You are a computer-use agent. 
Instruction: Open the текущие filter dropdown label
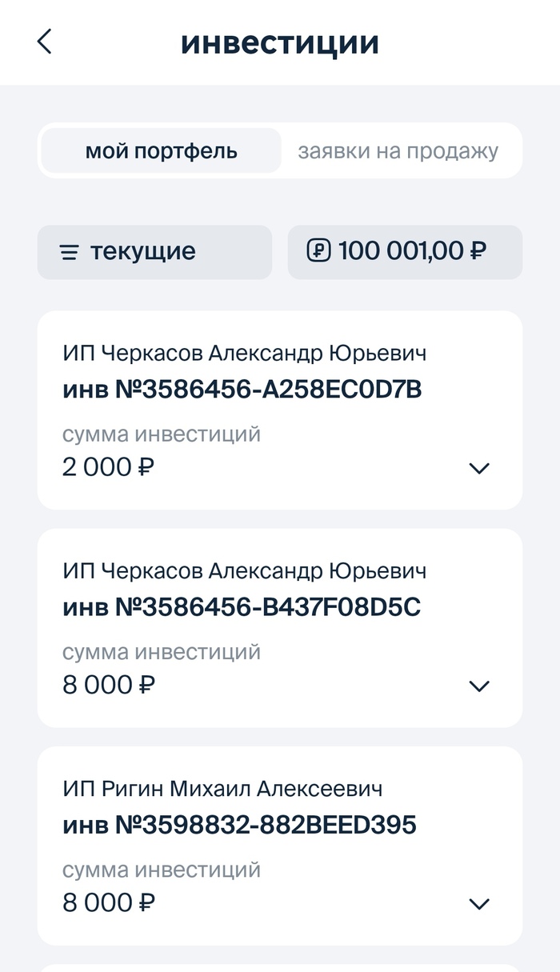(x=143, y=252)
